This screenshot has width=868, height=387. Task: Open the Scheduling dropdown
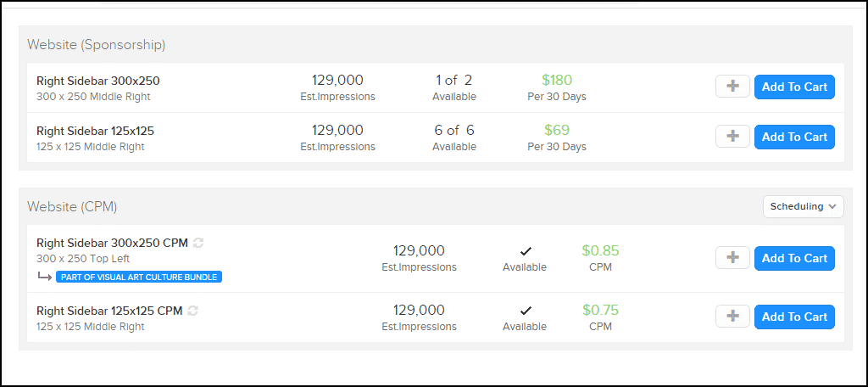tap(804, 206)
